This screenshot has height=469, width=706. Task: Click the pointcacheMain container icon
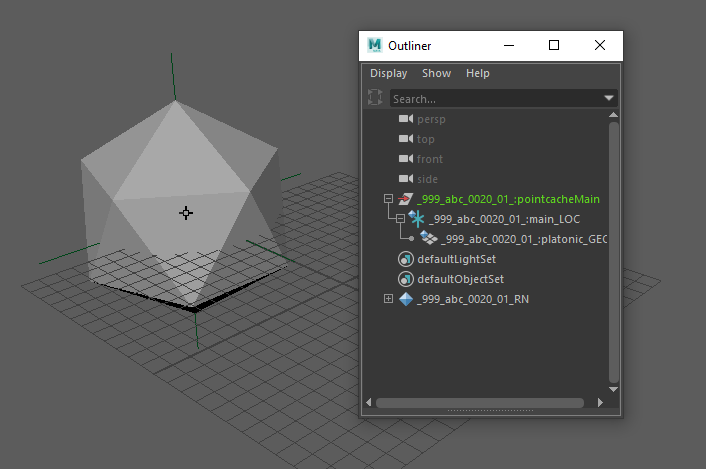(405, 199)
